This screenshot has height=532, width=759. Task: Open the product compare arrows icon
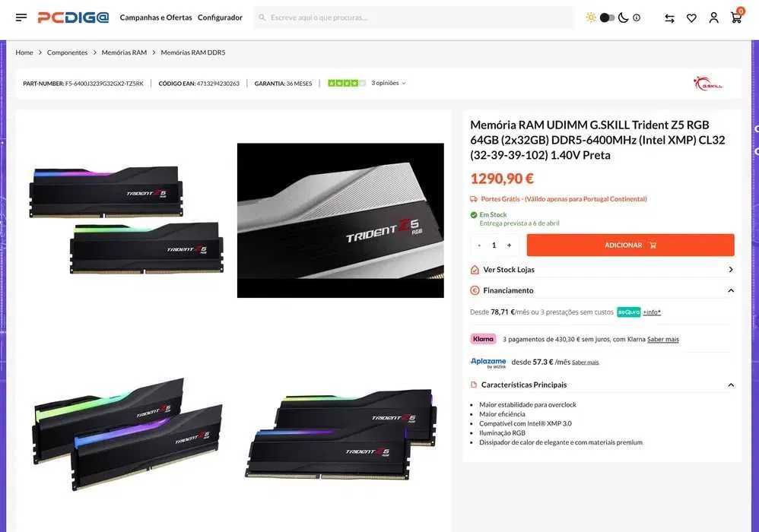(669, 18)
